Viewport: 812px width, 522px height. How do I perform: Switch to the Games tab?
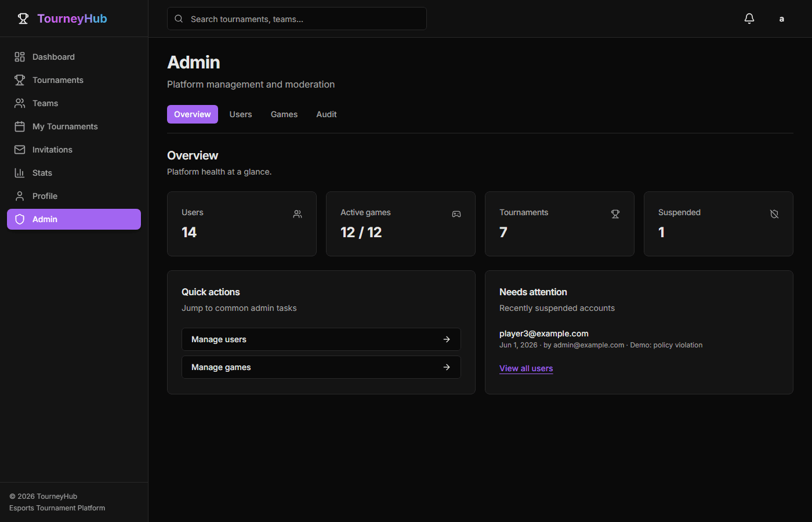pyautogui.click(x=284, y=114)
